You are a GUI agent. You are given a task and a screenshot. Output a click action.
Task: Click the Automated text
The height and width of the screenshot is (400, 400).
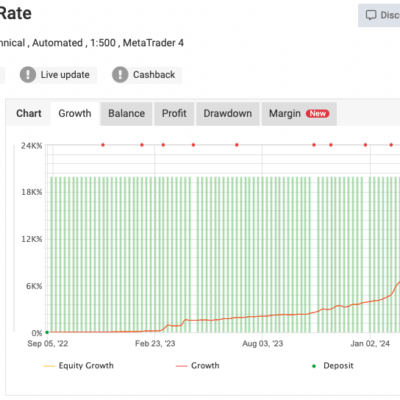point(57,43)
